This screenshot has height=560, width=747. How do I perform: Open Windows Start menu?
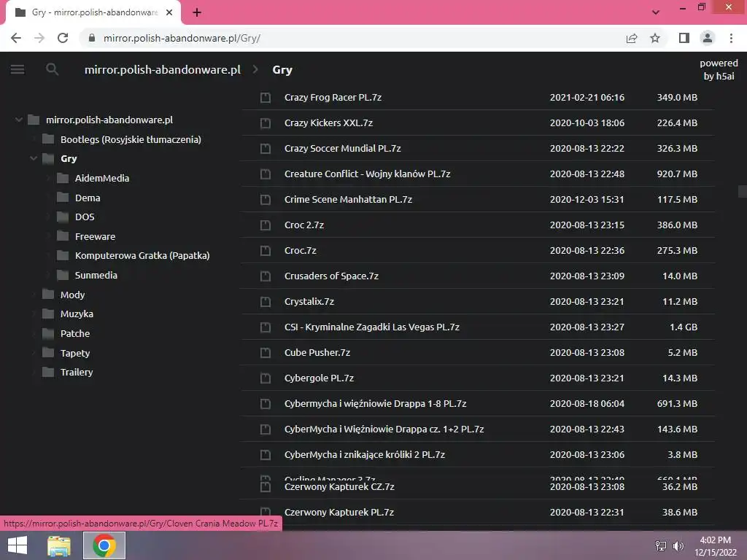[18, 545]
